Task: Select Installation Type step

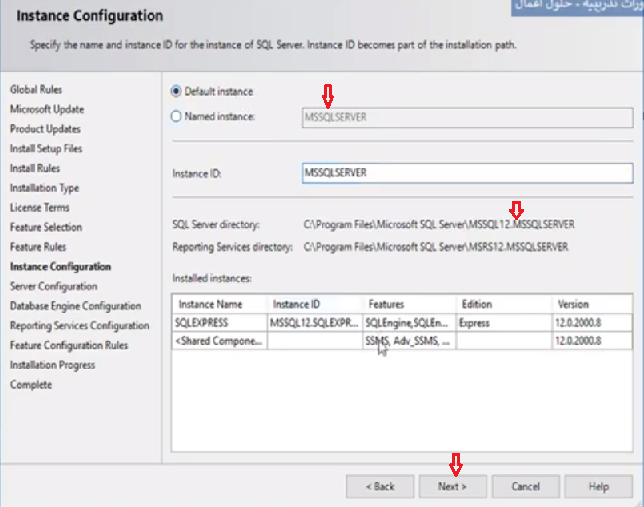Action: tap(44, 188)
